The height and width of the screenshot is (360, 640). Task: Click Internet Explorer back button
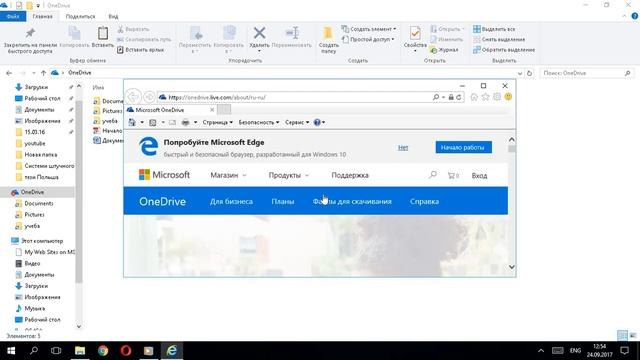[133, 97]
